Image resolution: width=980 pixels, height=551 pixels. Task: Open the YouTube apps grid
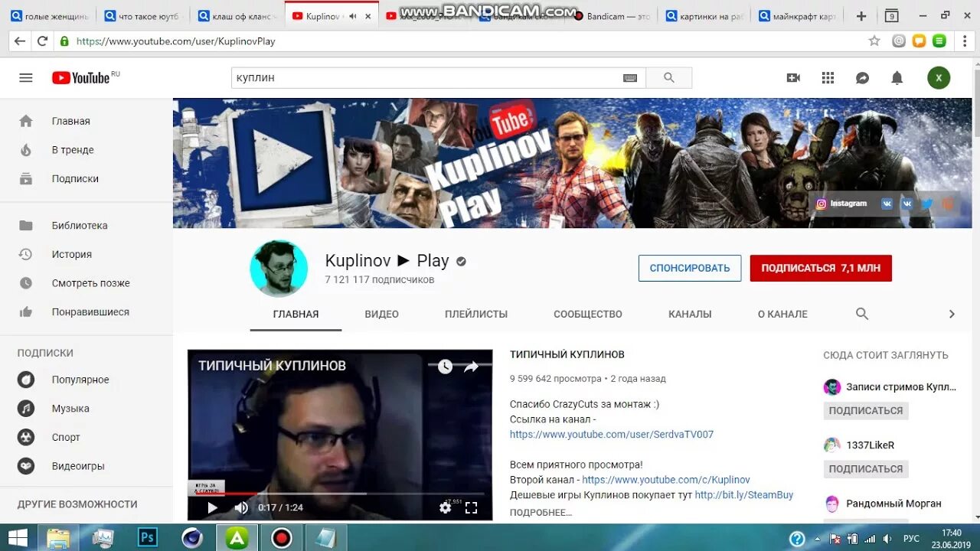pyautogui.click(x=828, y=77)
